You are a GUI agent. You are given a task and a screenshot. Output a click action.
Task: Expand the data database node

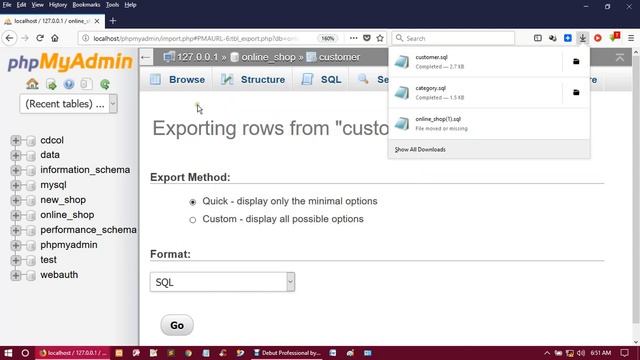click(16, 155)
